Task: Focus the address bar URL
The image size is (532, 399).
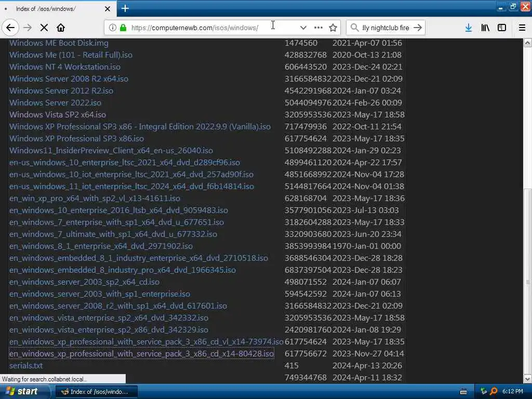Action: (195, 28)
